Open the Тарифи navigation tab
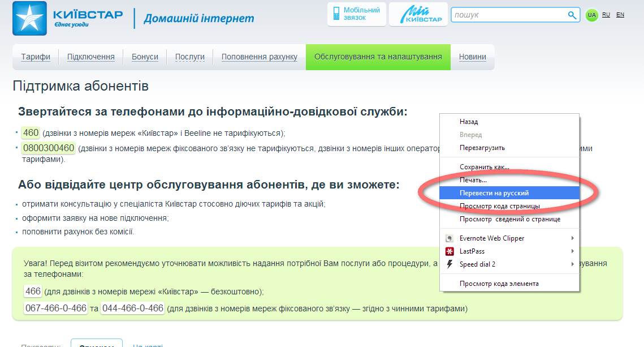The image size is (644, 347). point(36,57)
